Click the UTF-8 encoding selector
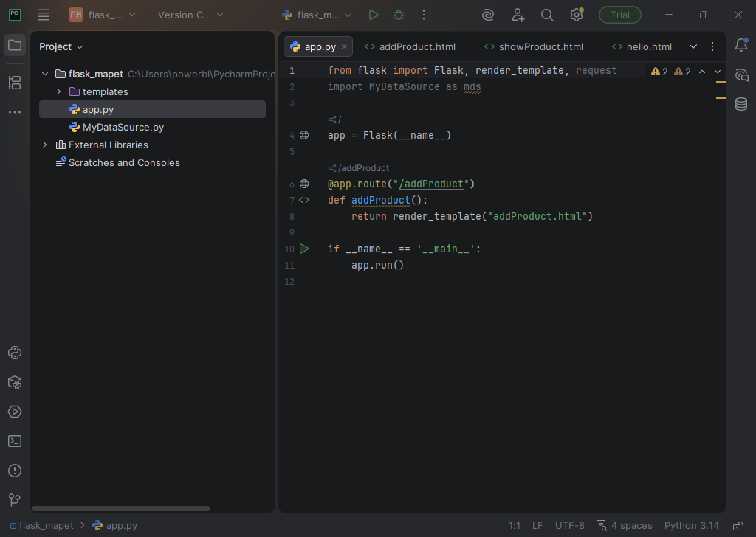Screen dimensions: 756x537 569,525
